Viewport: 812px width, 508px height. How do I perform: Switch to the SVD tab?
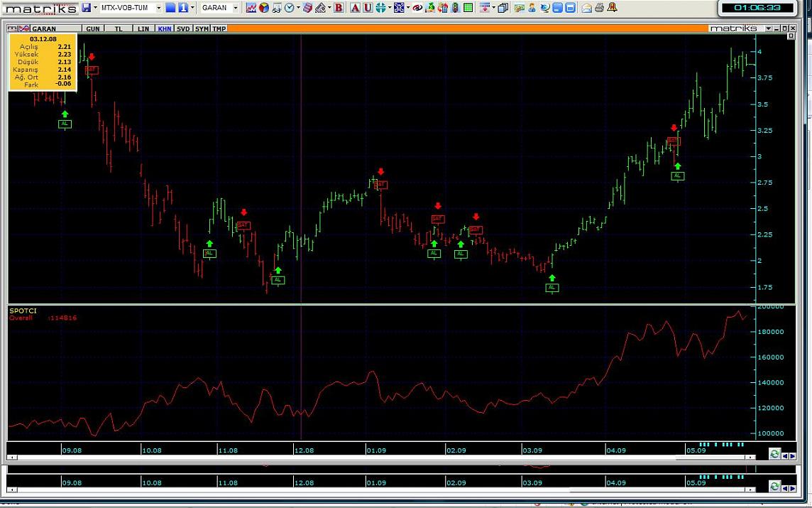tap(183, 29)
